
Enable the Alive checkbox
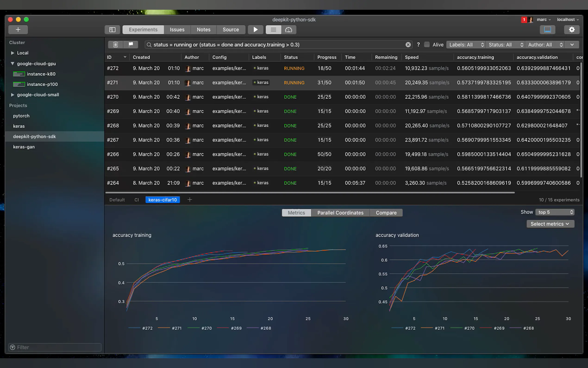click(x=427, y=44)
